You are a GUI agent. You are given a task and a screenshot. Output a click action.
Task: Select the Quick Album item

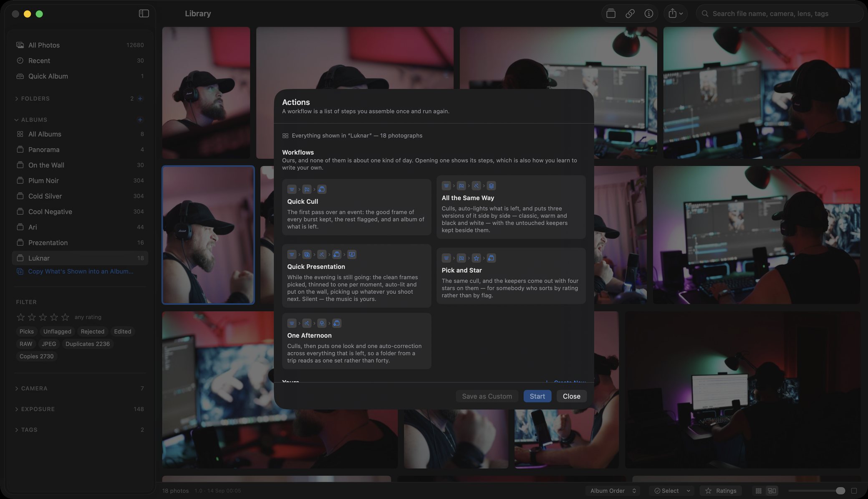point(80,76)
